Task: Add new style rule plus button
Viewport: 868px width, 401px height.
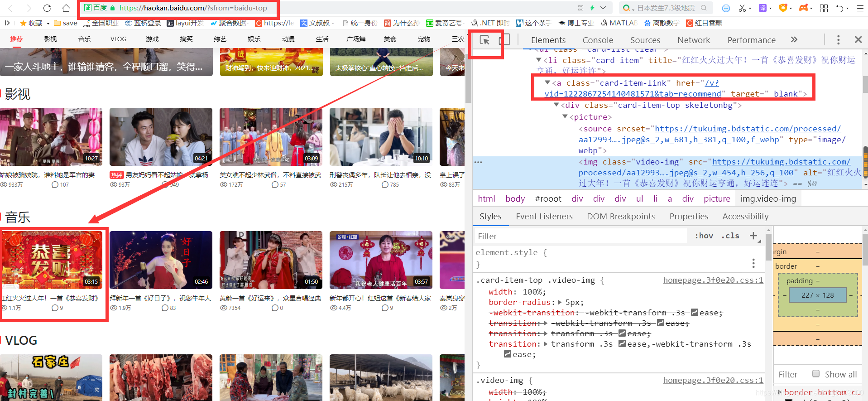Action: pyautogui.click(x=753, y=236)
